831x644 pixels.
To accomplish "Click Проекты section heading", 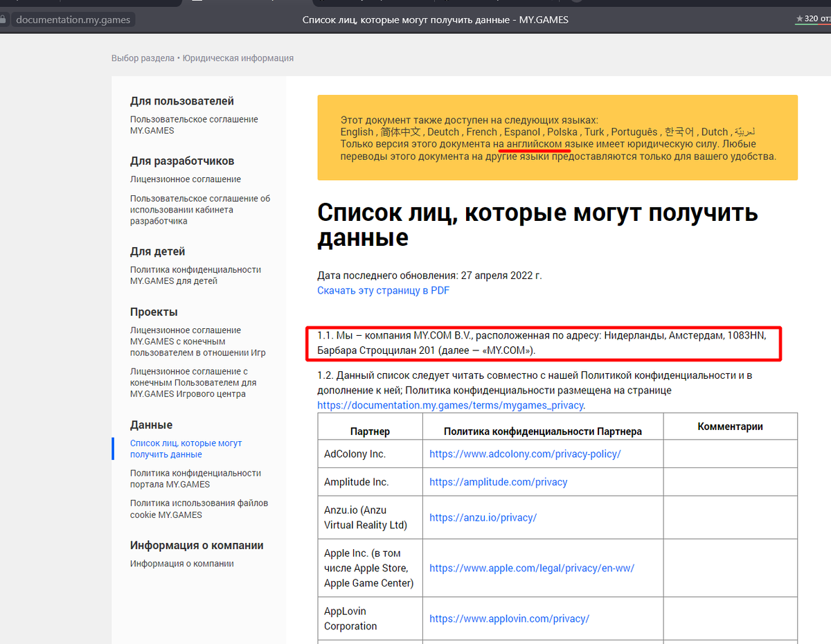I will (154, 312).
